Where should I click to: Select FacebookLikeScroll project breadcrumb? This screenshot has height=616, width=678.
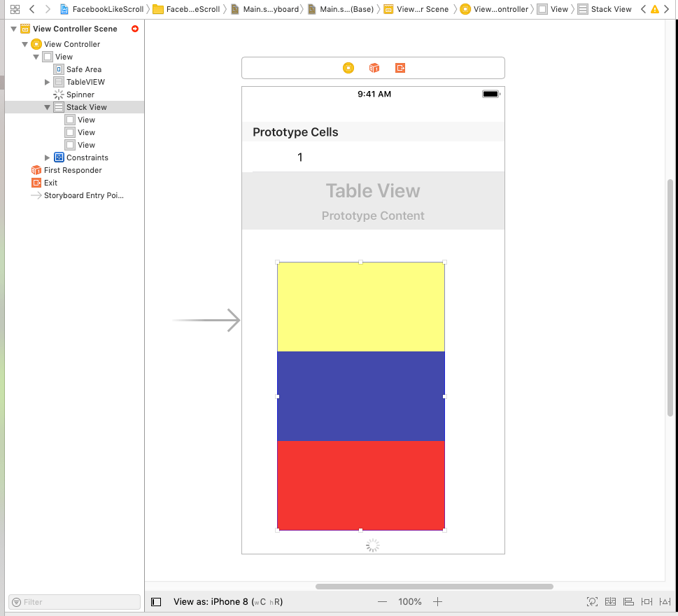[x=101, y=9]
